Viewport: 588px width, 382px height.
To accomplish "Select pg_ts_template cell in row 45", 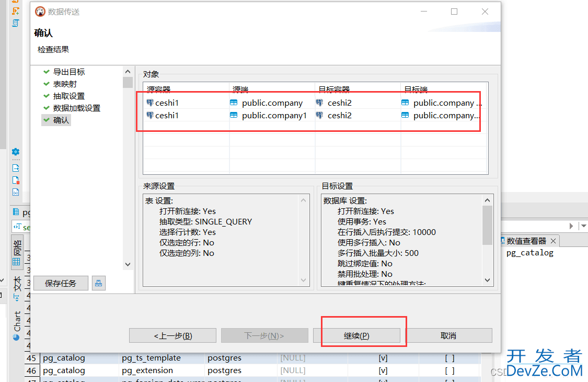I will (x=162, y=358).
